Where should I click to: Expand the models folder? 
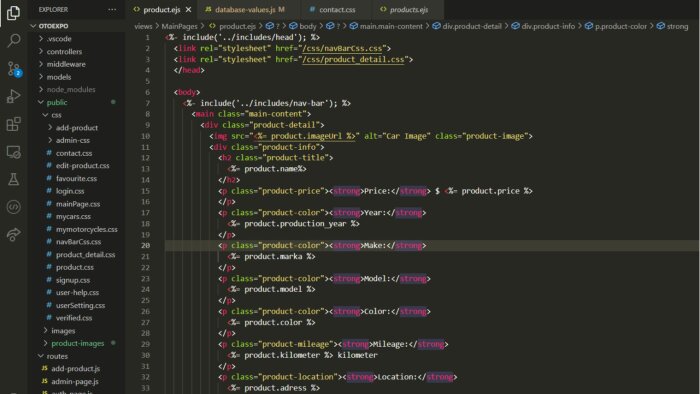pyautogui.click(x=59, y=77)
